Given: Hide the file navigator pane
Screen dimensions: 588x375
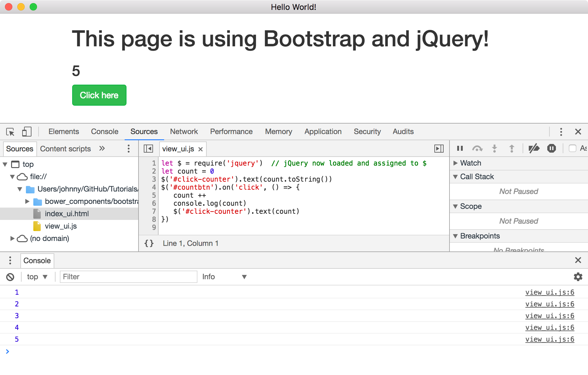Looking at the screenshot, I should (148, 149).
